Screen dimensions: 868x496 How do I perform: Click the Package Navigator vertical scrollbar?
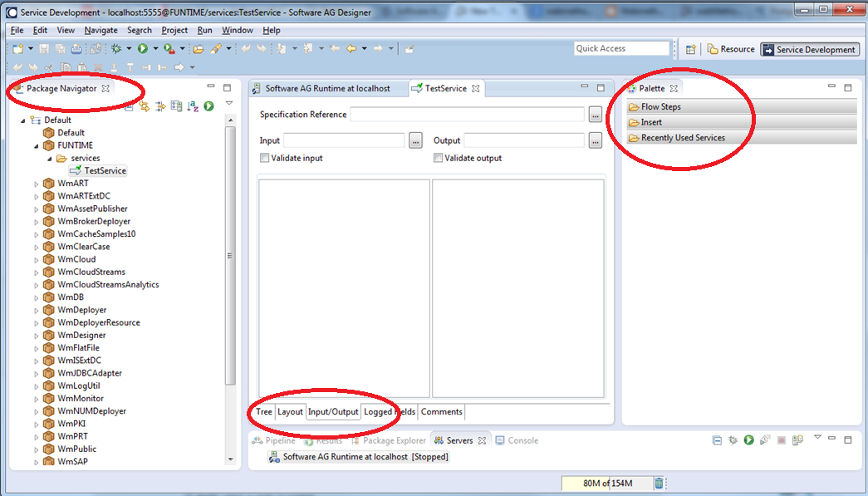231,255
